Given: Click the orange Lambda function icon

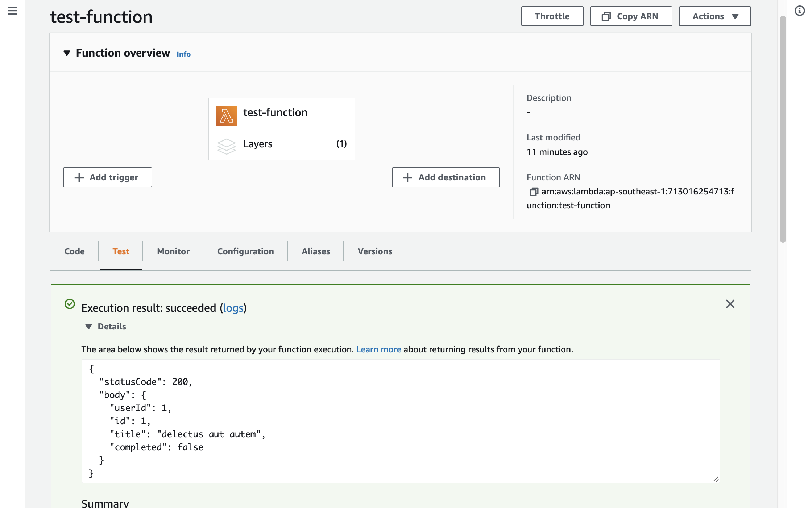Looking at the screenshot, I should (226, 116).
